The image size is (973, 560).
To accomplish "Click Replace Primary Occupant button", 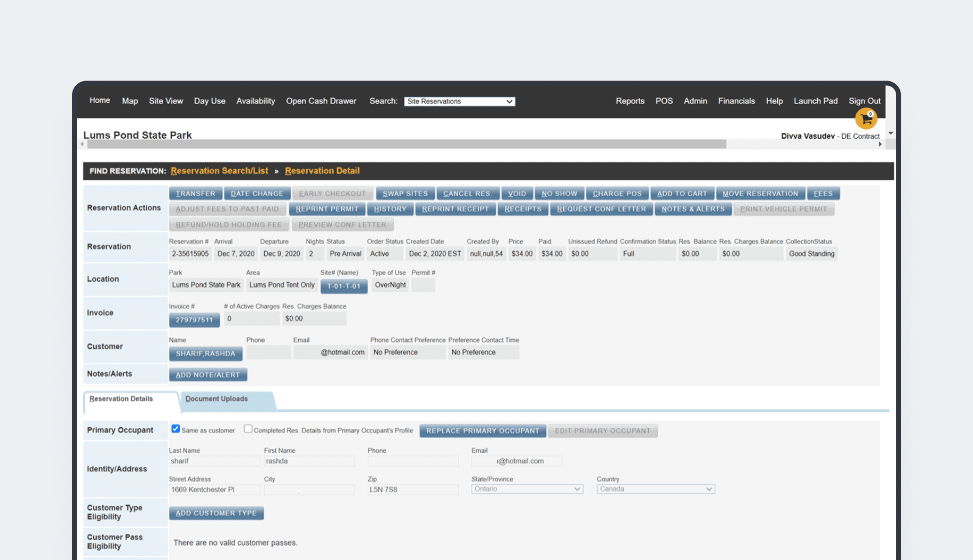I will 483,431.
